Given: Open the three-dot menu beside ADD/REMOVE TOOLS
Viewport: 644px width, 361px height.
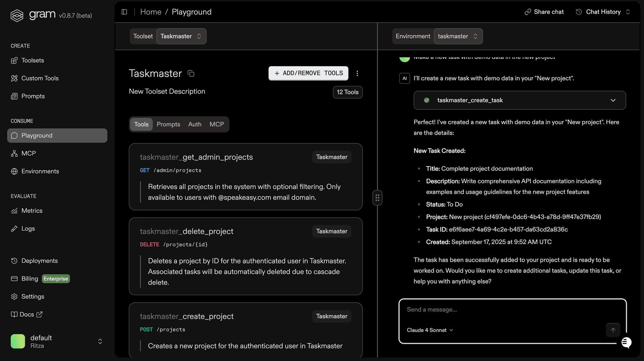Looking at the screenshot, I should click(357, 73).
